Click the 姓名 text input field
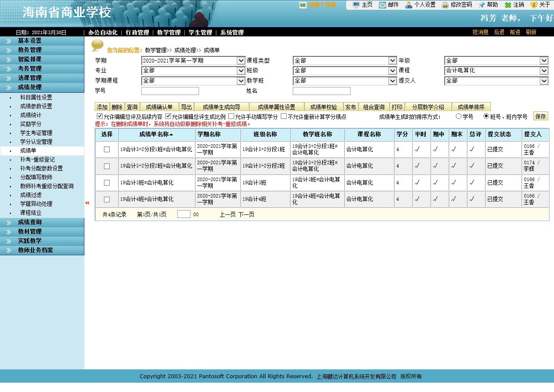 (322, 91)
